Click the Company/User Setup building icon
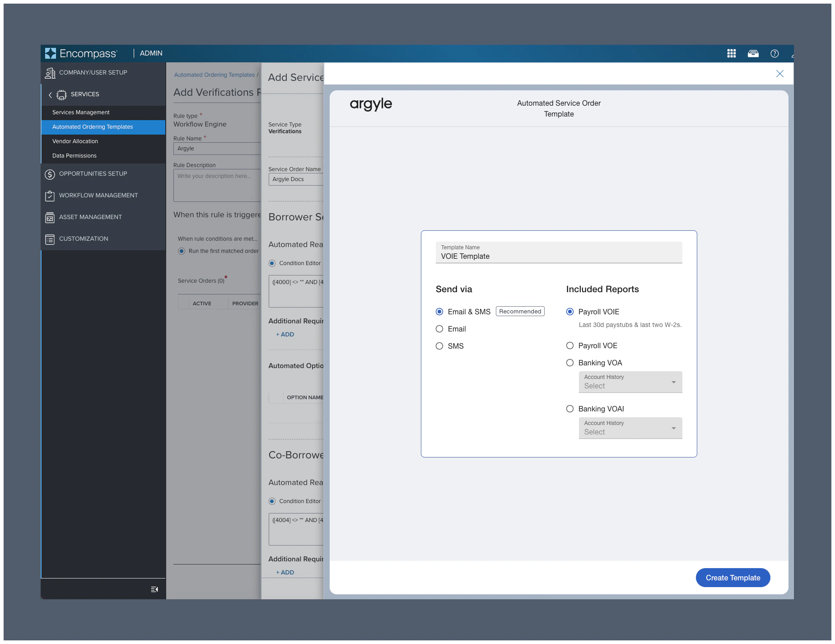The width and height of the screenshot is (835, 644). 50,73
